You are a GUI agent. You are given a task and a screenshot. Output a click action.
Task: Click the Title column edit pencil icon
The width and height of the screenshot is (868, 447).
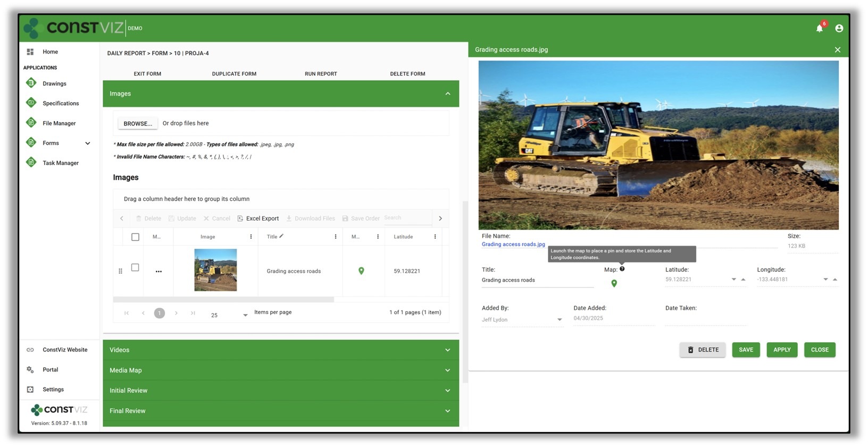[281, 236]
